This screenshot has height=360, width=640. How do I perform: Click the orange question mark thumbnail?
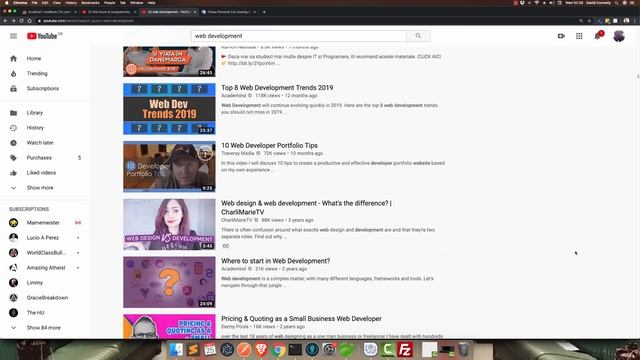(x=169, y=282)
